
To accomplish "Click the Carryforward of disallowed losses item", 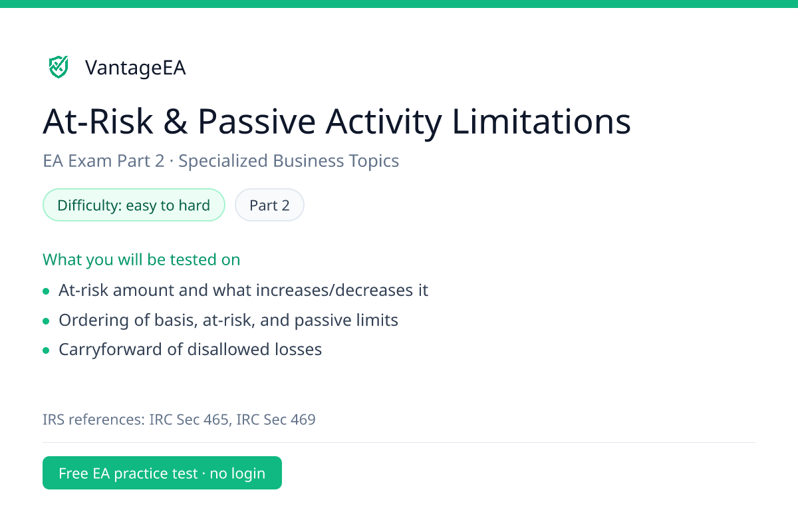I will (190, 350).
